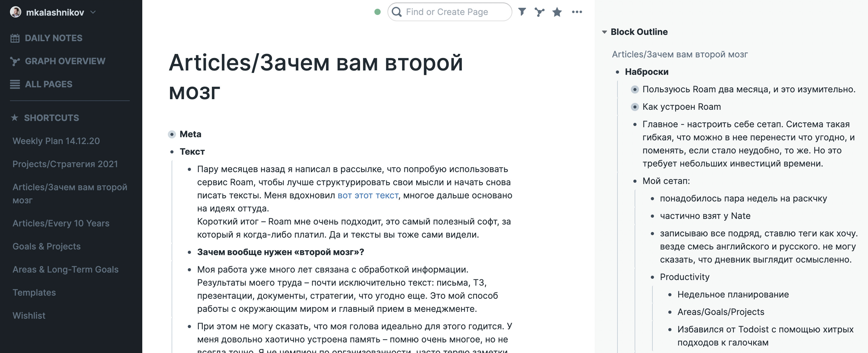This screenshot has width=868, height=353.
Task: Click bullet of 'частично взят у Nate'
Action: click(x=652, y=216)
